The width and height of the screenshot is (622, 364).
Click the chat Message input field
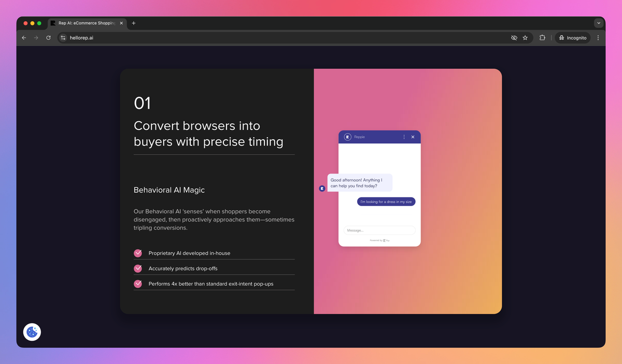(x=379, y=230)
